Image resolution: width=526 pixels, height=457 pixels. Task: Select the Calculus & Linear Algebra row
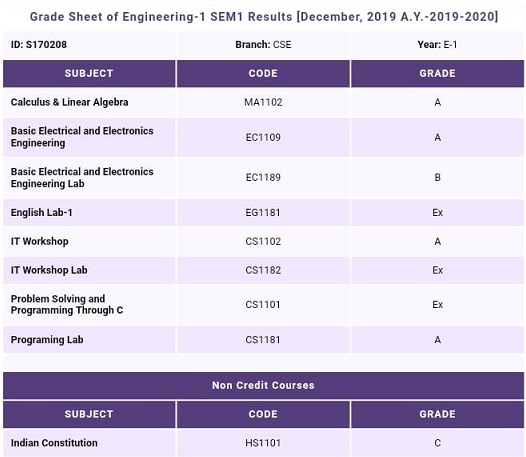click(263, 102)
